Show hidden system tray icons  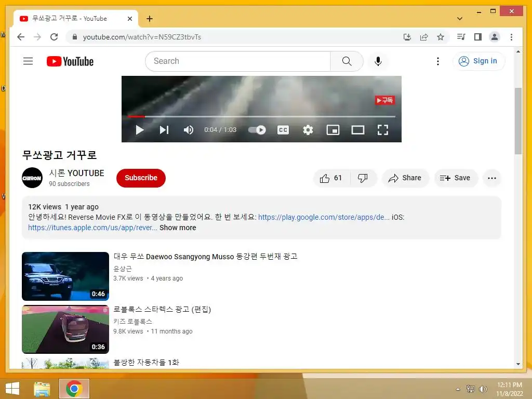[x=458, y=389]
